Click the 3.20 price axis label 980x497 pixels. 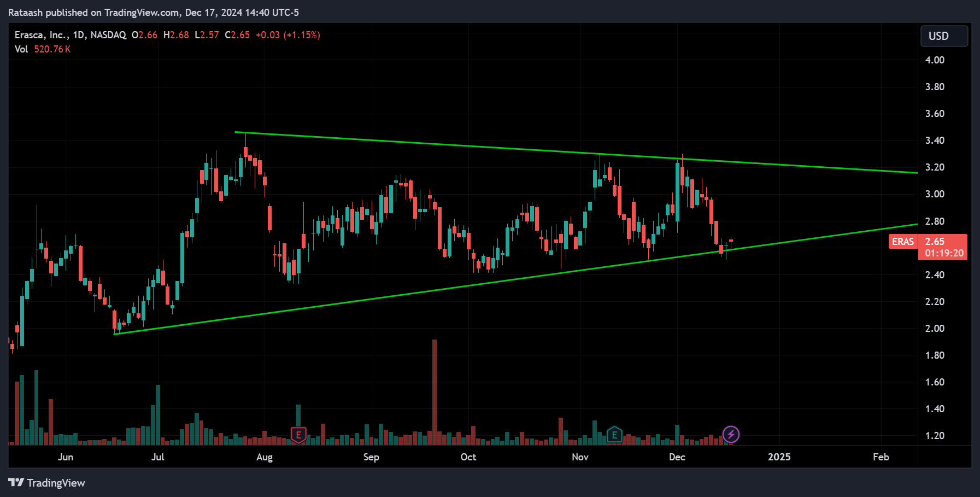tap(935, 167)
